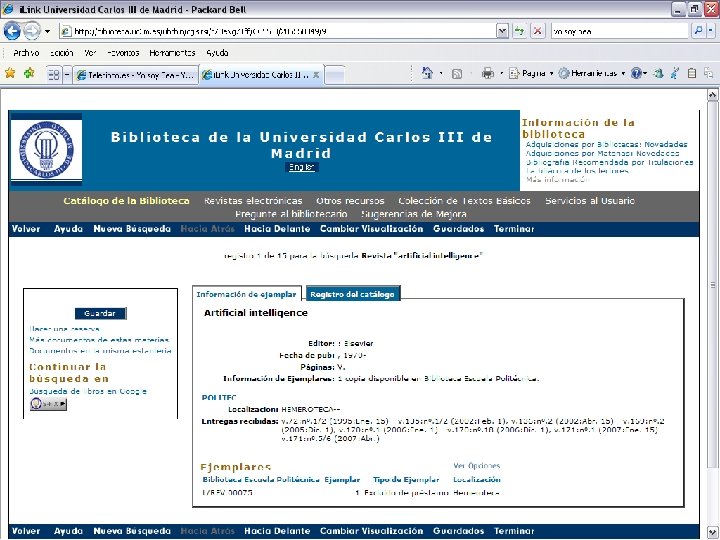Image resolution: width=720 pixels, height=540 pixels.
Task: Click Hacia Delante in top navigation
Action: [277, 229]
